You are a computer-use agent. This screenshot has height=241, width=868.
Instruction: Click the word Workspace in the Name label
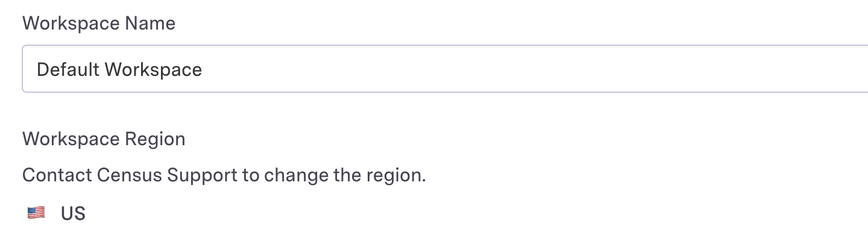coord(71,23)
